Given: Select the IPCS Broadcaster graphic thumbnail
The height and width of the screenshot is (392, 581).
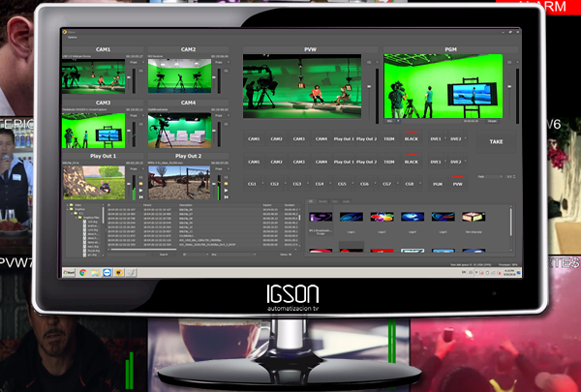Looking at the screenshot, I should [321, 217].
